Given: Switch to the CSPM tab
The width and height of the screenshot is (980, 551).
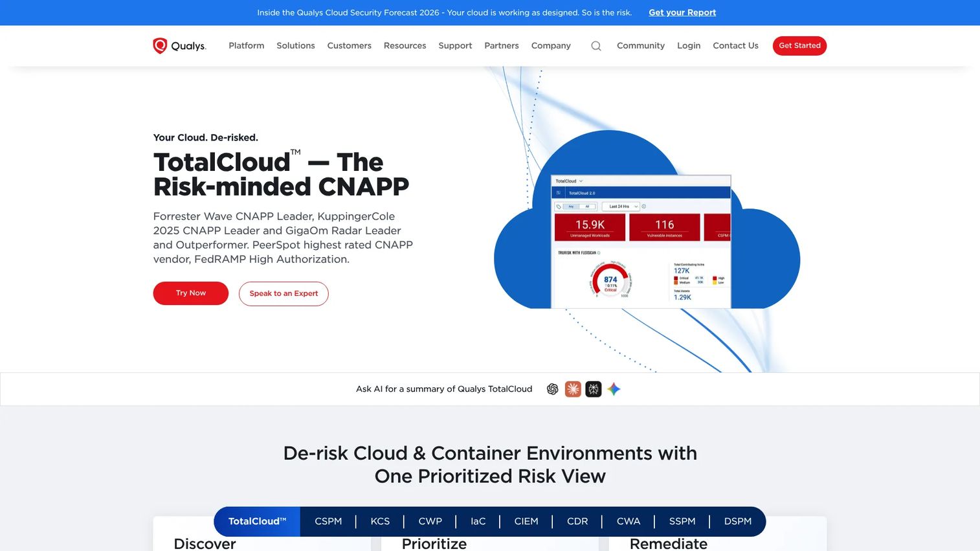Looking at the screenshot, I should tap(328, 521).
